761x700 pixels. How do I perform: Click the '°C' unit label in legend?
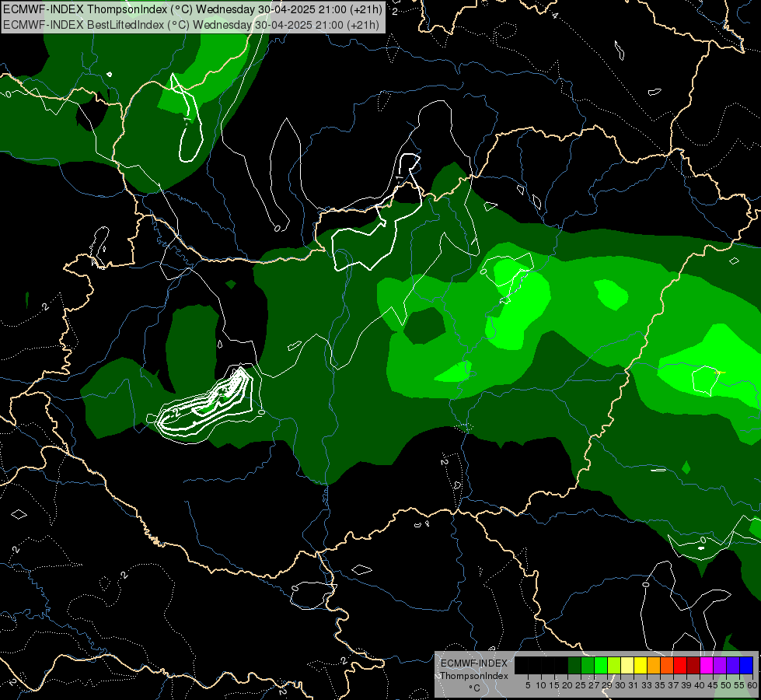pos(474,688)
